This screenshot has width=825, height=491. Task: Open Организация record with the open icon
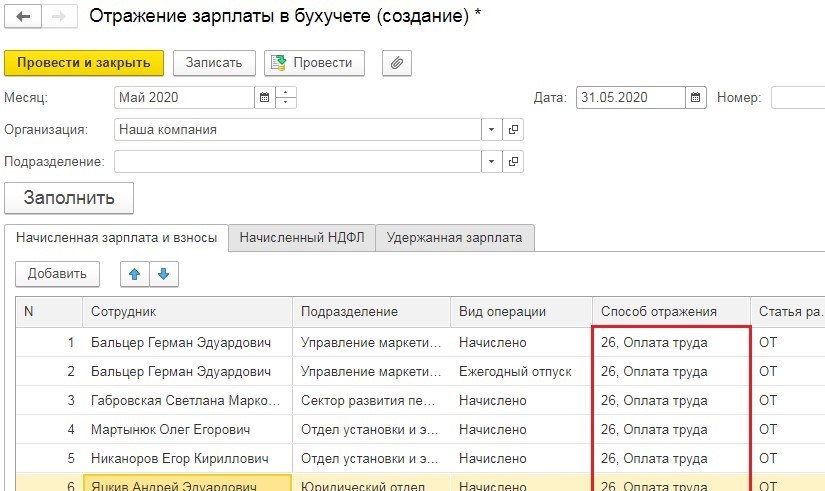pyautogui.click(x=514, y=130)
